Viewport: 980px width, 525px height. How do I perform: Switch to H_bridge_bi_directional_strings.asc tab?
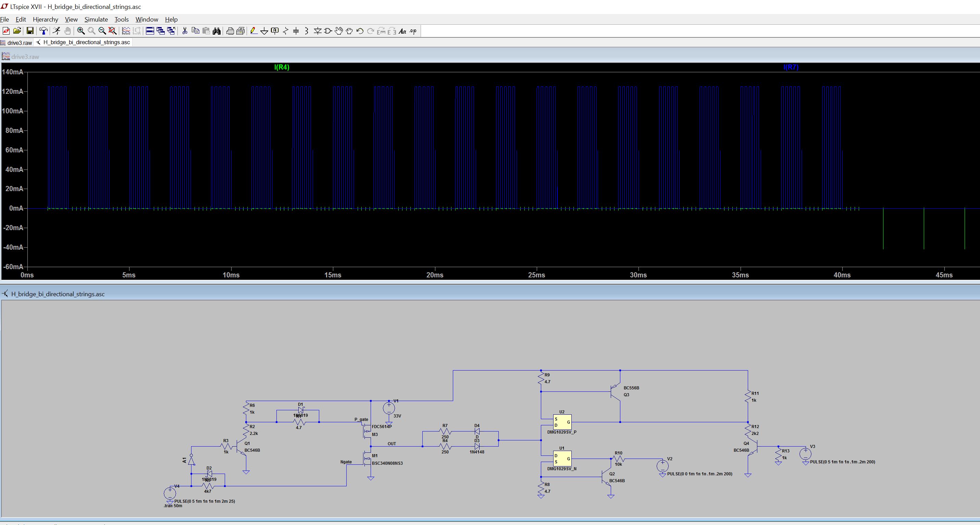tap(83, 42)
